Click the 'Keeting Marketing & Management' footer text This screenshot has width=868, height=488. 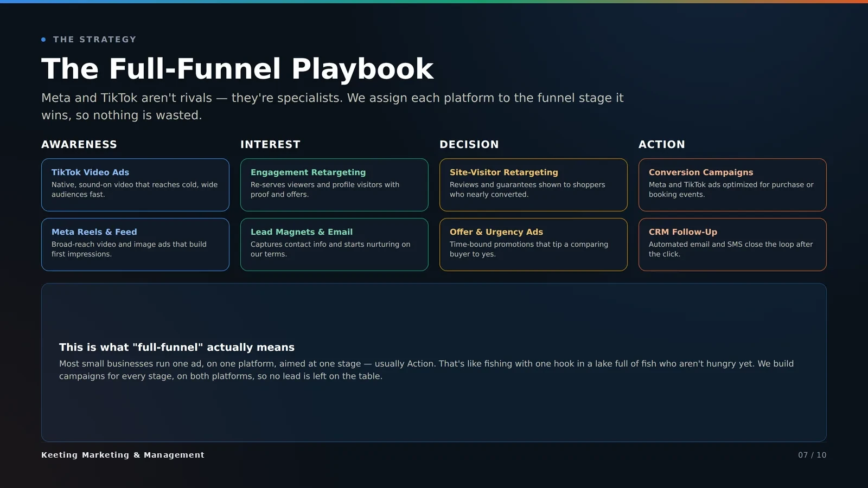[123, 455]
